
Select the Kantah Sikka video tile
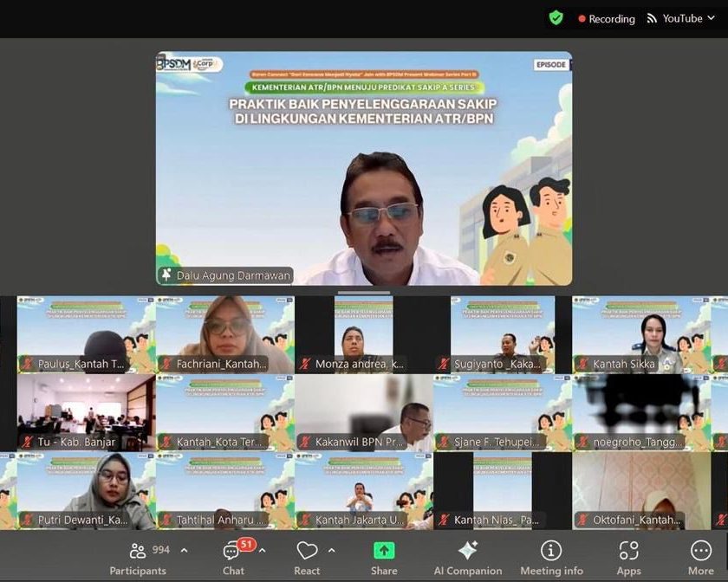coord(640,334)
